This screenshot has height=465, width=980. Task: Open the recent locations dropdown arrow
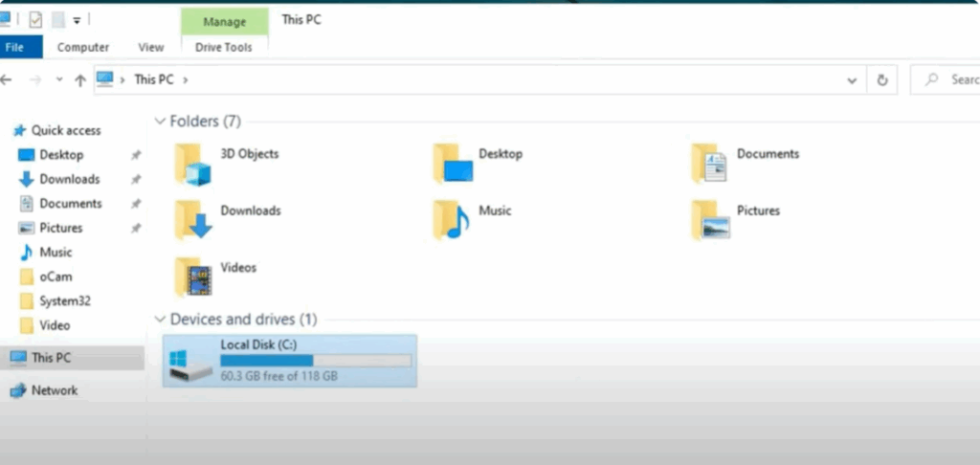point(59,80)
